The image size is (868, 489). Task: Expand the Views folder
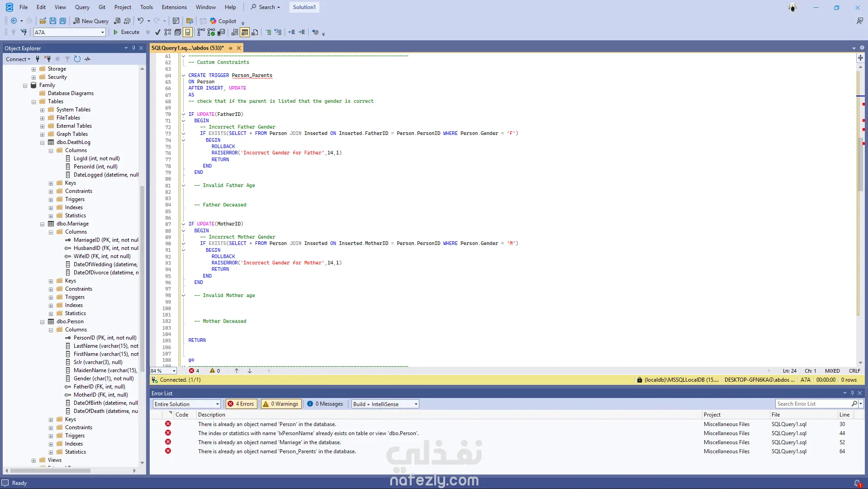click(x=33, y=460)
